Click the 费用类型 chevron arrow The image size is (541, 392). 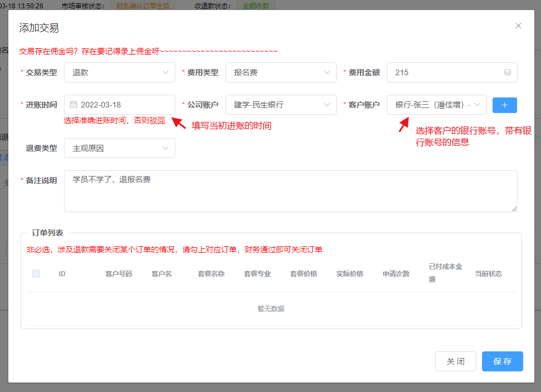coord(327,72)
